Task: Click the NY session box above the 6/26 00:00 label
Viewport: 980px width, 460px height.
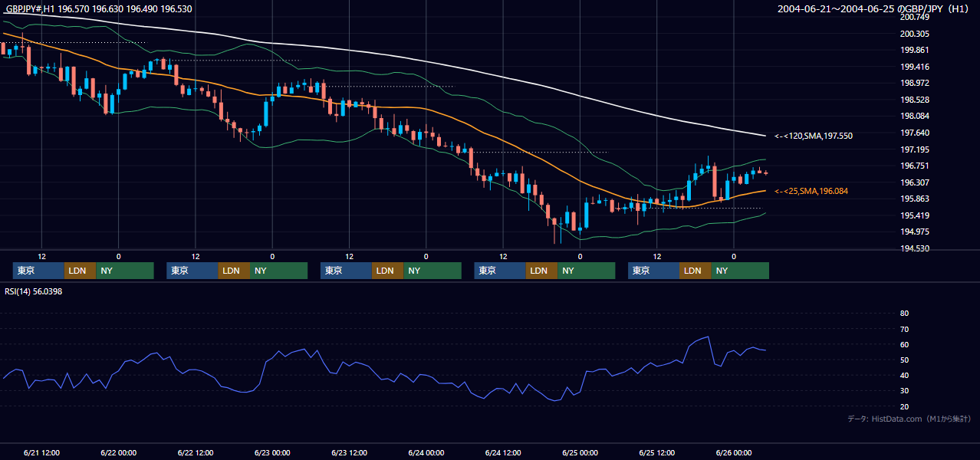Action: click(740, 271)
